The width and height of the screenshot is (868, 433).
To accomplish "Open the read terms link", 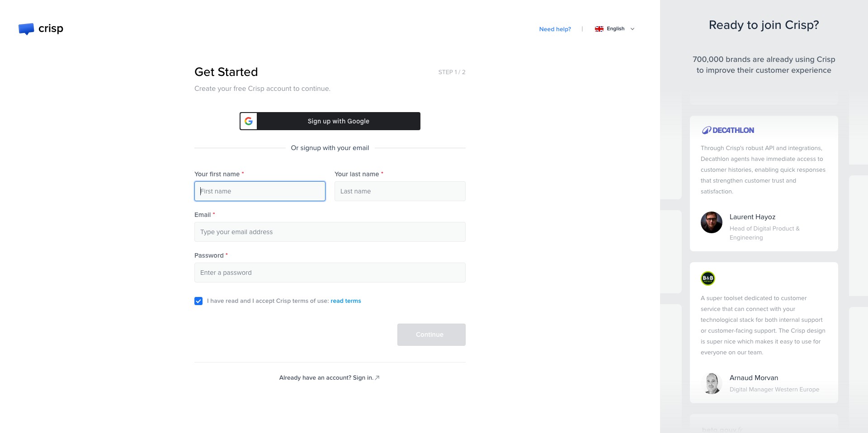I will pyautogui.click(x=346, y=301).
